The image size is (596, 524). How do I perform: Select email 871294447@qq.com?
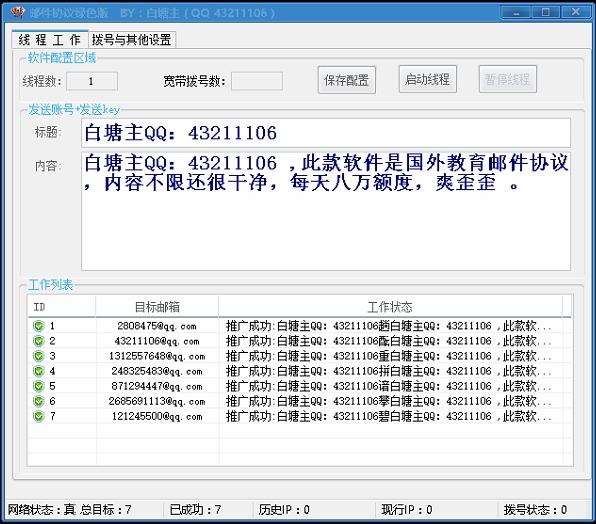pos(157,386)
